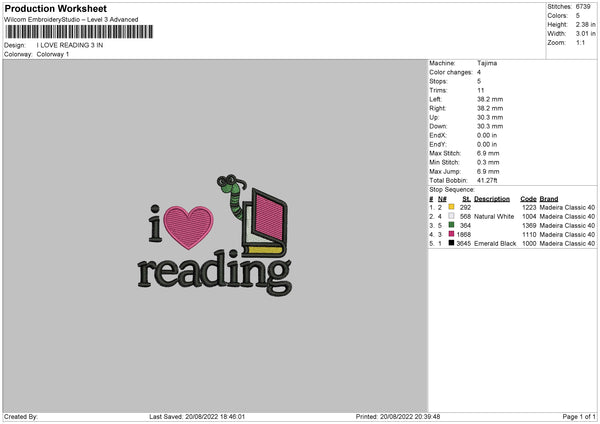Click the Up value 30.3 mm
This screenshot has height=424, width=600.
tap(490, 117)
